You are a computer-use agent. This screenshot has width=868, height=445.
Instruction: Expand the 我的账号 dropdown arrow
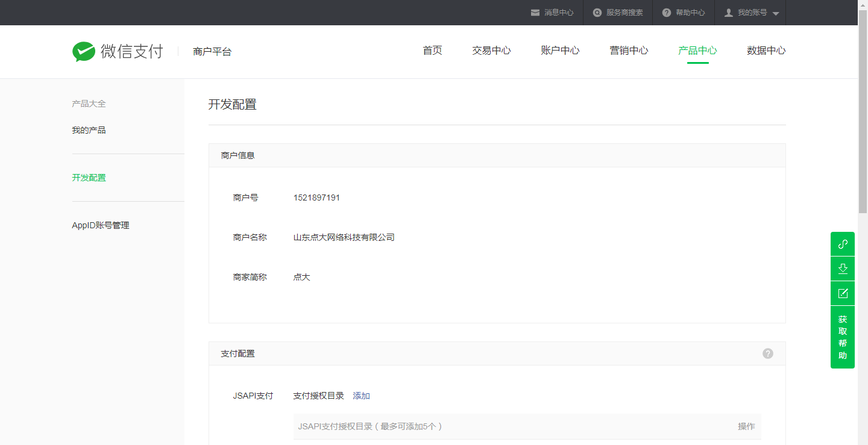point(775,13)
